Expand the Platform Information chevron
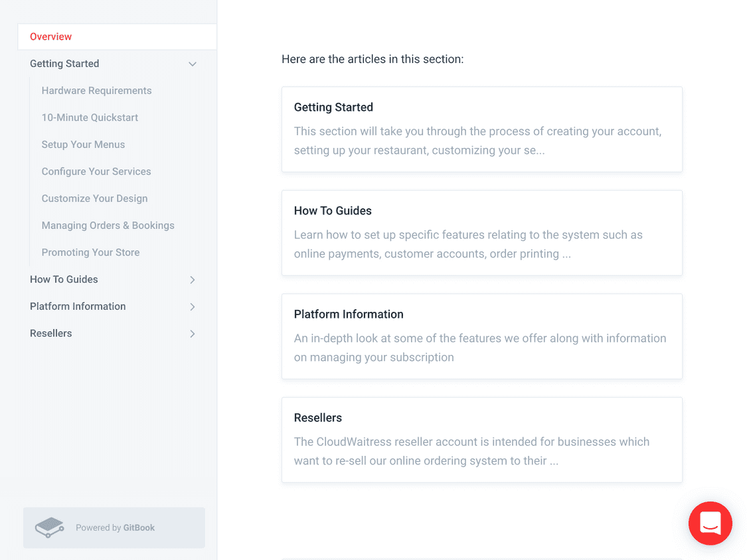The image size is (747, 560). [193, 307]
